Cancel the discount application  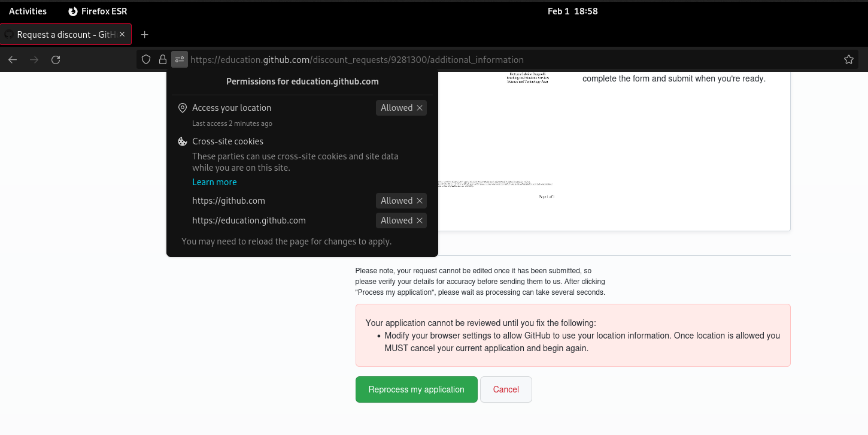click(x=506, y=389)
